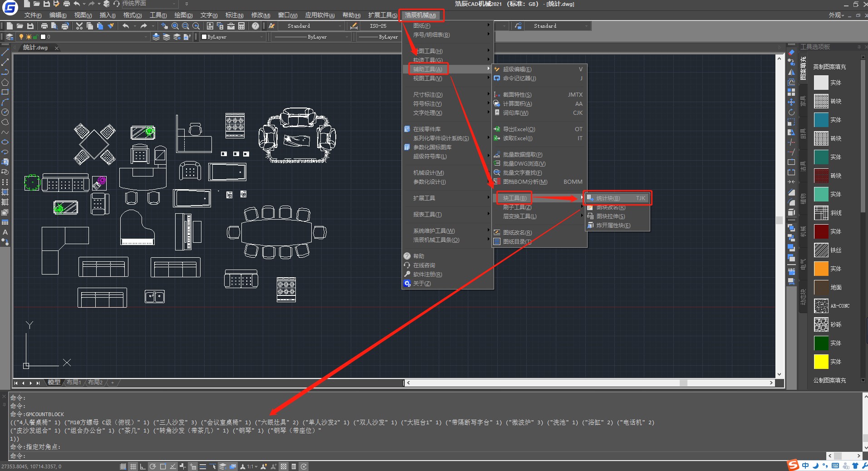Click the Calculate Area icon in submenu
The image size is (868, 471).
coord(497,104)
